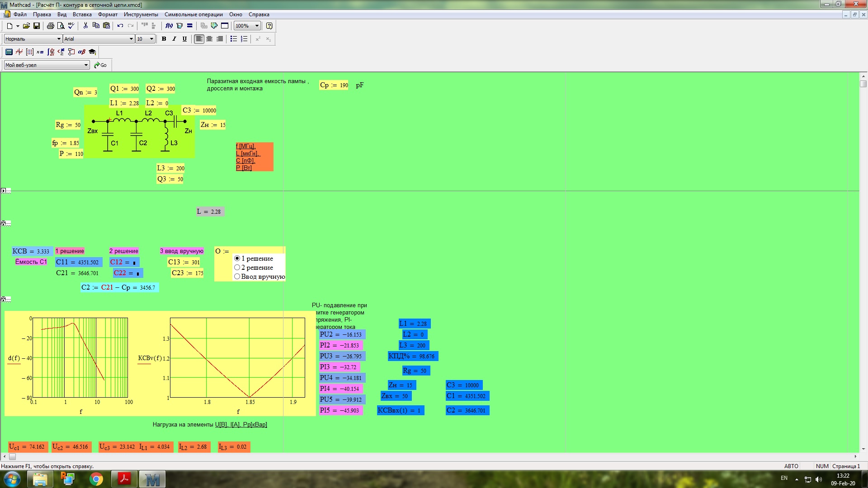The width and height of the screenshot is (868, 488).
Task: Open the Файл menu
Action: tap(20, 14)
